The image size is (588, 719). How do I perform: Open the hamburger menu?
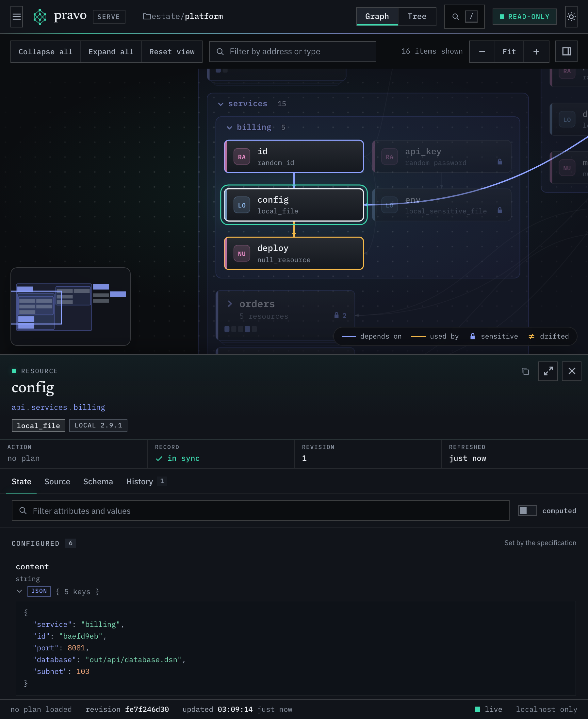tap(17, 17)
